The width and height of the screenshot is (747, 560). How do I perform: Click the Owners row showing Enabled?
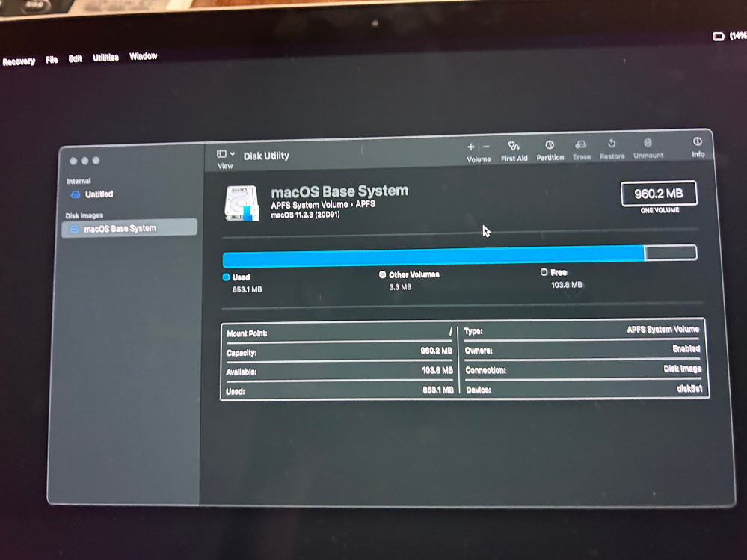(582, 350)
